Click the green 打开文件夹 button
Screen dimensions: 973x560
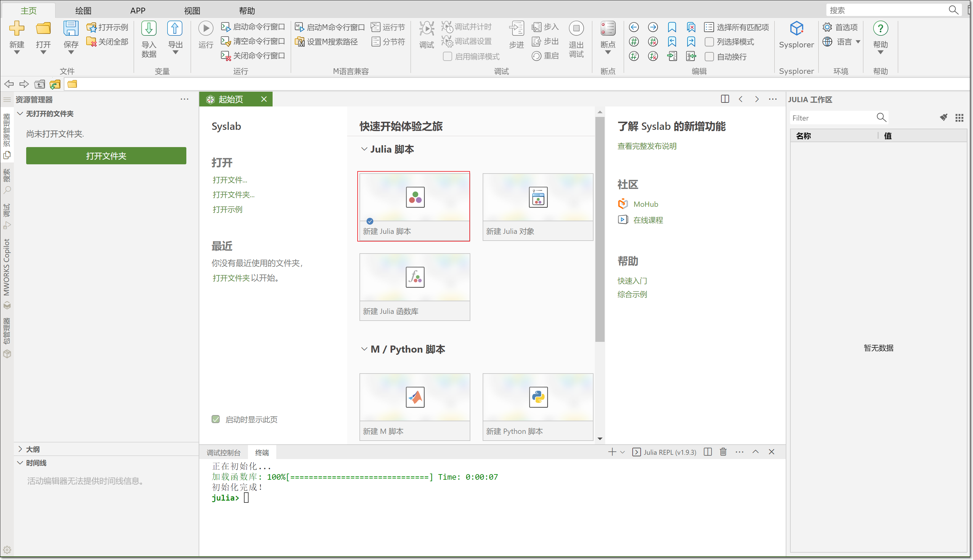click(x=106, y=156)
